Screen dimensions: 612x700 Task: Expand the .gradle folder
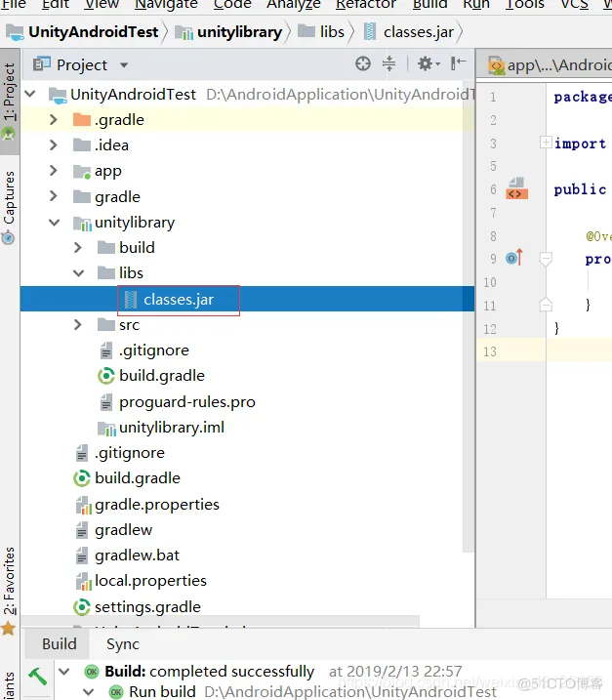pos(54,120)
